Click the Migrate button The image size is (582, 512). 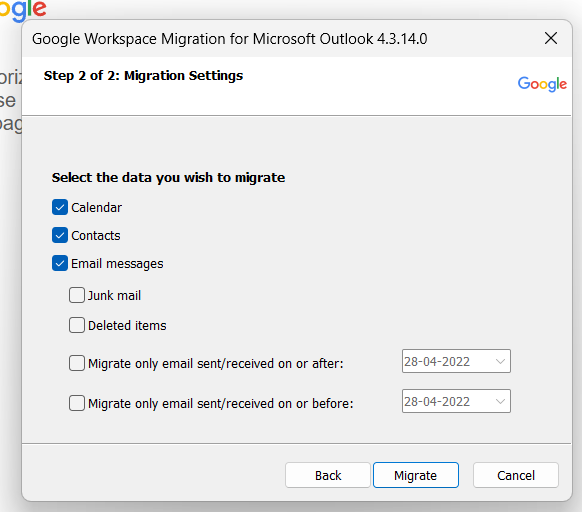pos(416,475)
